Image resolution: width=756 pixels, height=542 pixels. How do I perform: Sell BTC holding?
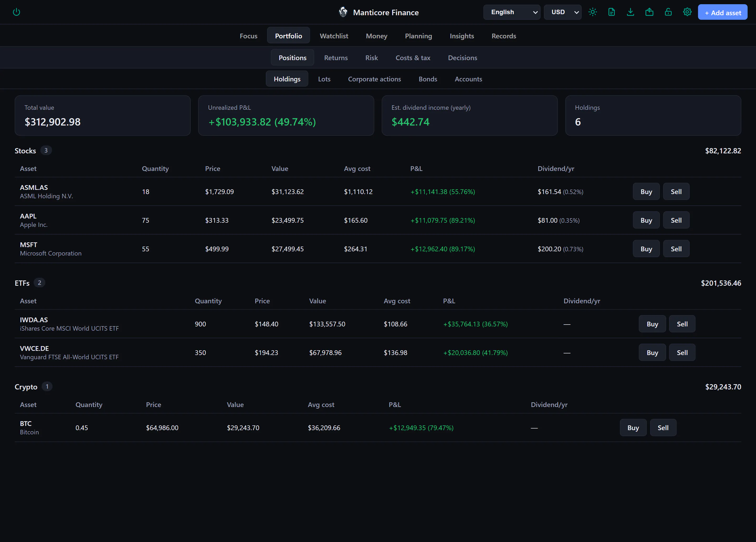click(x=663, y=428)
